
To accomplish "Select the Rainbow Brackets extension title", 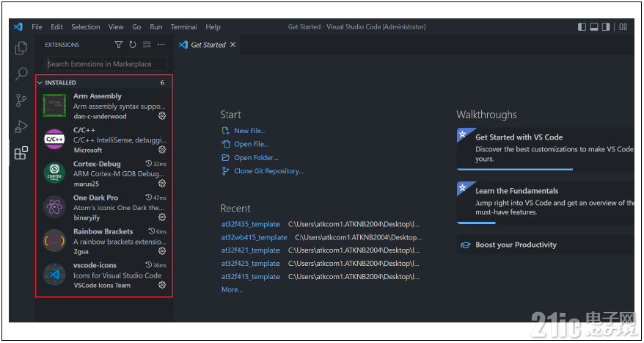I will pos(103,231).
